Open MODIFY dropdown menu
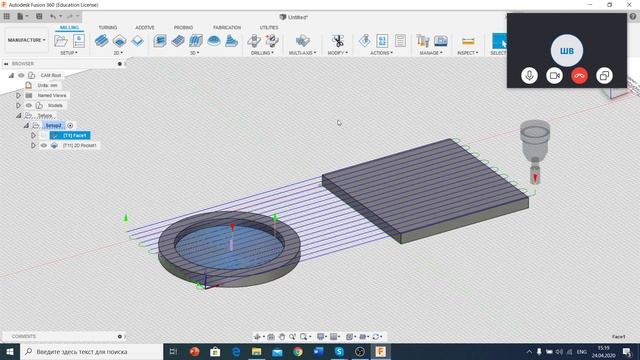 click(x=338, y=53)
